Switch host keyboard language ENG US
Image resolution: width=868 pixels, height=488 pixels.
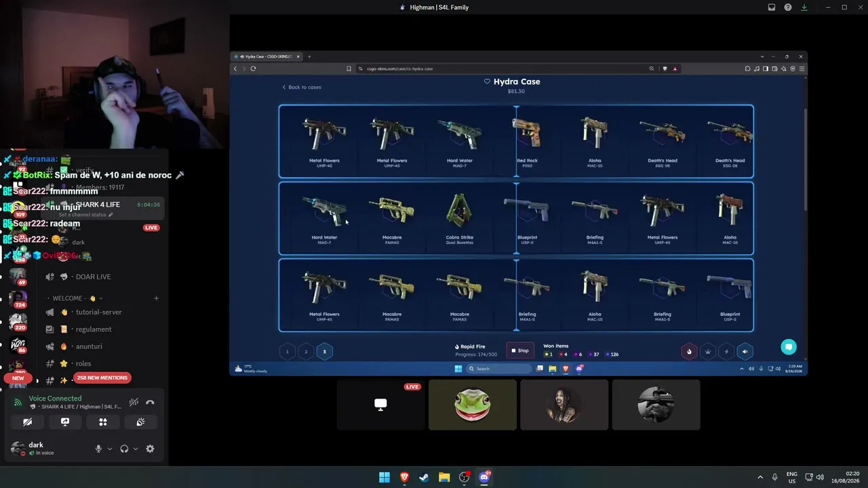point(792,477)
